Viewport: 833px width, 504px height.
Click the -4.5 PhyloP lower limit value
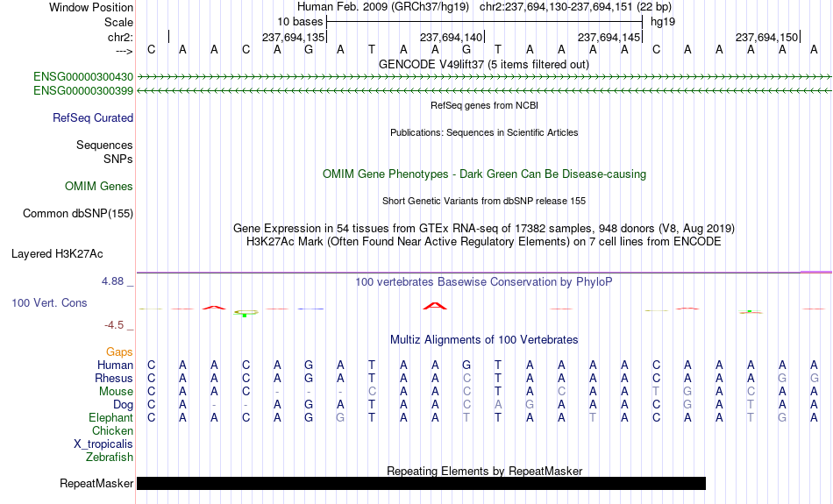(114, 325)
